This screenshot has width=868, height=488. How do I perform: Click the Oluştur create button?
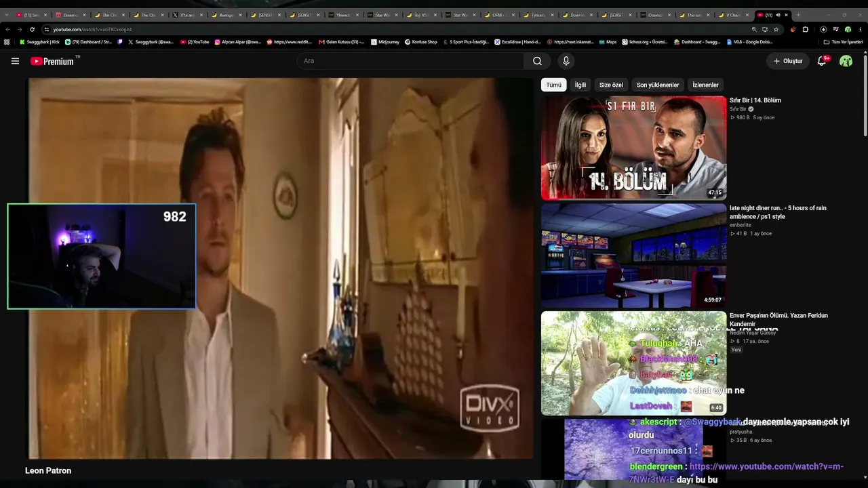click(x=788, y=61)
